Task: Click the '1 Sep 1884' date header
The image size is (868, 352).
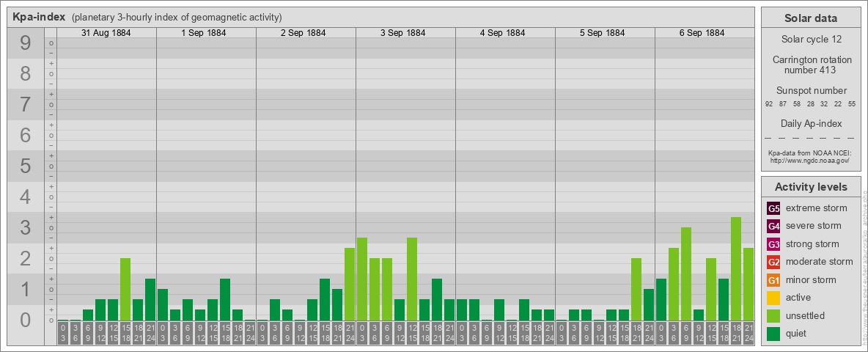Action: point(204,33)
